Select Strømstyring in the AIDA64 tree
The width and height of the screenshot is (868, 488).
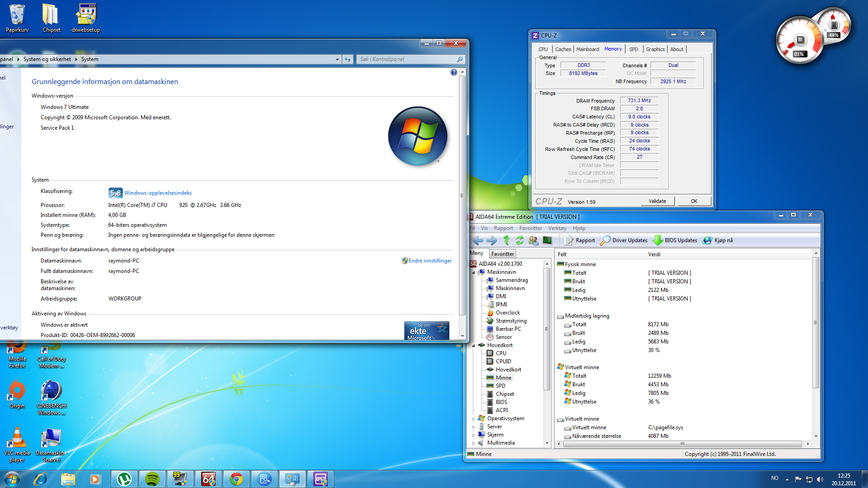(511, 321)
